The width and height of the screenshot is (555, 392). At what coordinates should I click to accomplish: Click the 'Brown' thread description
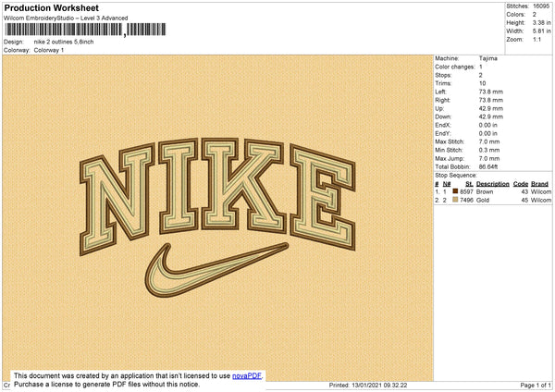point(485,191)
